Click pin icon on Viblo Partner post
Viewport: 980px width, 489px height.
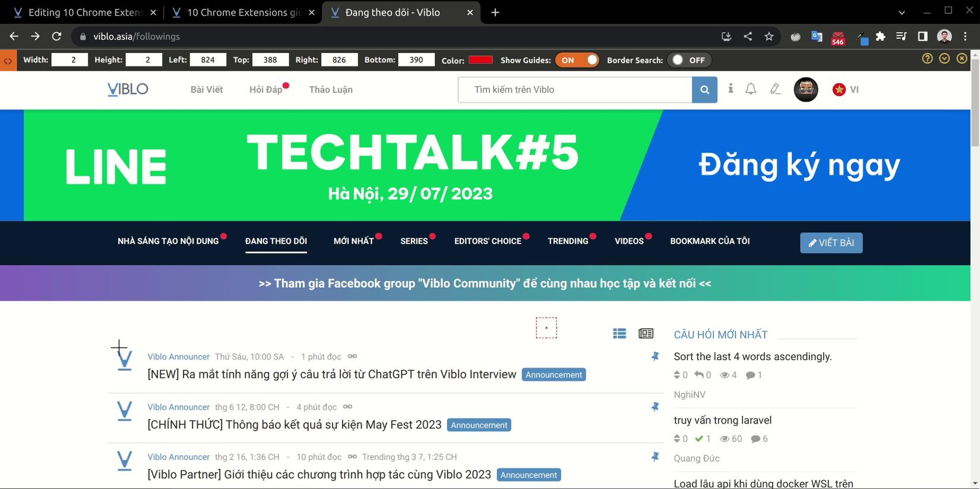[x=655, y=457]
